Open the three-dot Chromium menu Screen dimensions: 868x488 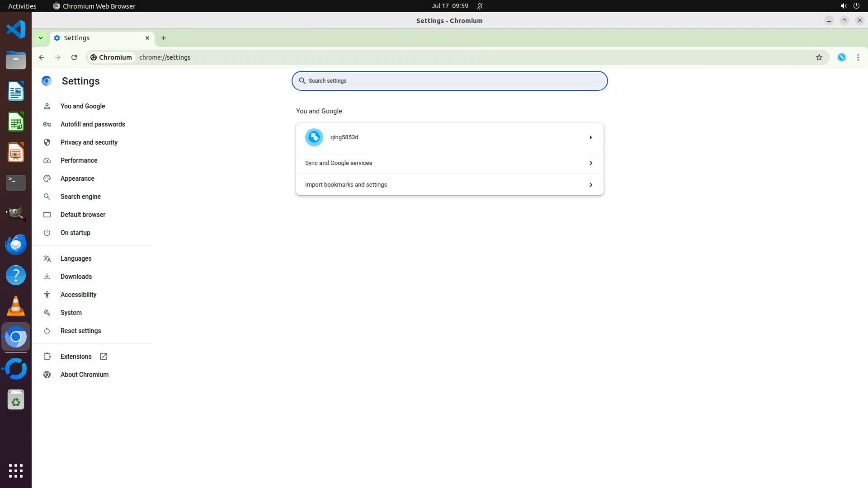tap(858, 57)
